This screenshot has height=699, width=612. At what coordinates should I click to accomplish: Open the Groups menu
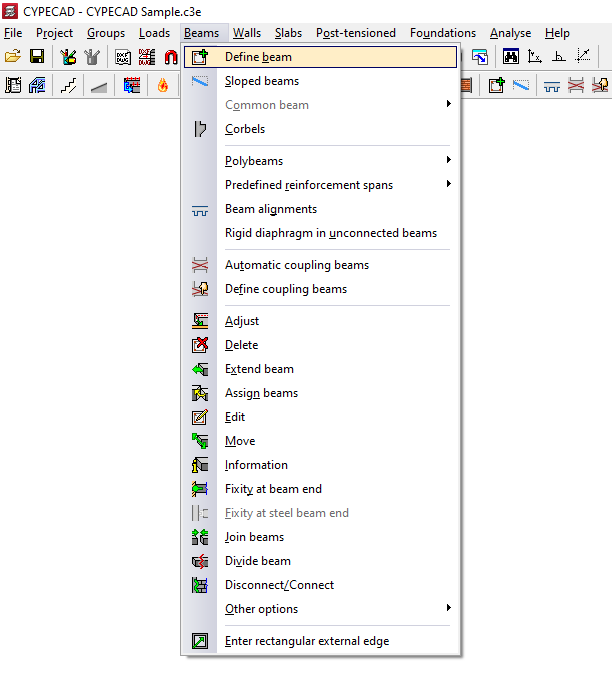106,33
